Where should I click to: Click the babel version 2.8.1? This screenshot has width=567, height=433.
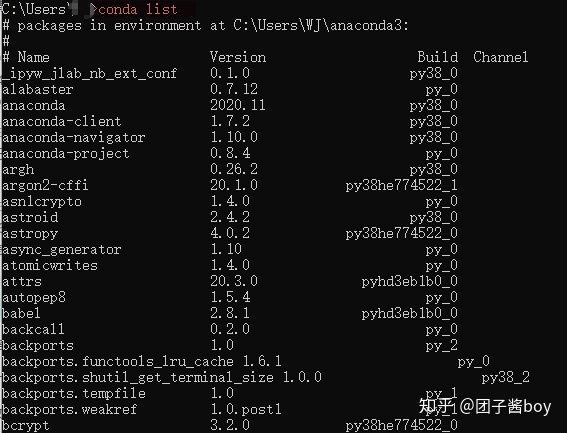[230, 313]
